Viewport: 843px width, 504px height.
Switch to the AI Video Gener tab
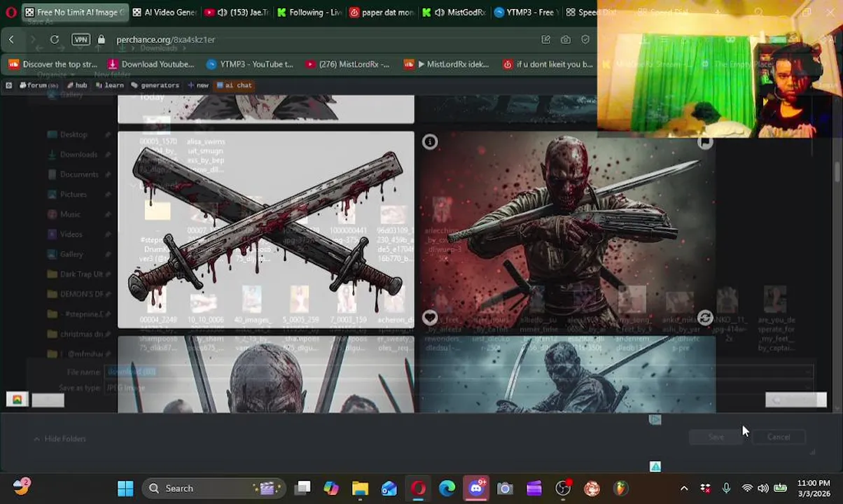(x=165, y=13)
